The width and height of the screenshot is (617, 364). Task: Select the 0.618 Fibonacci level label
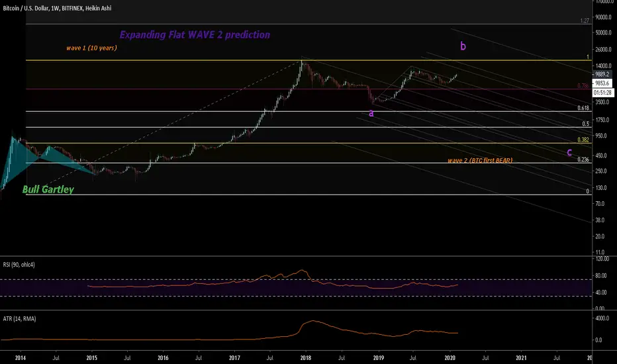pyautogui.click(x=583, y=109)
